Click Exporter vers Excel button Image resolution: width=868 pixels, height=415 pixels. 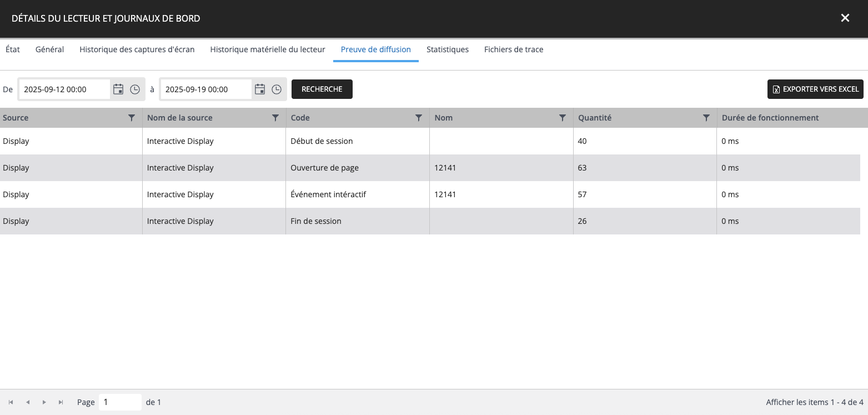pyautogui.click(x=815, y=89)
